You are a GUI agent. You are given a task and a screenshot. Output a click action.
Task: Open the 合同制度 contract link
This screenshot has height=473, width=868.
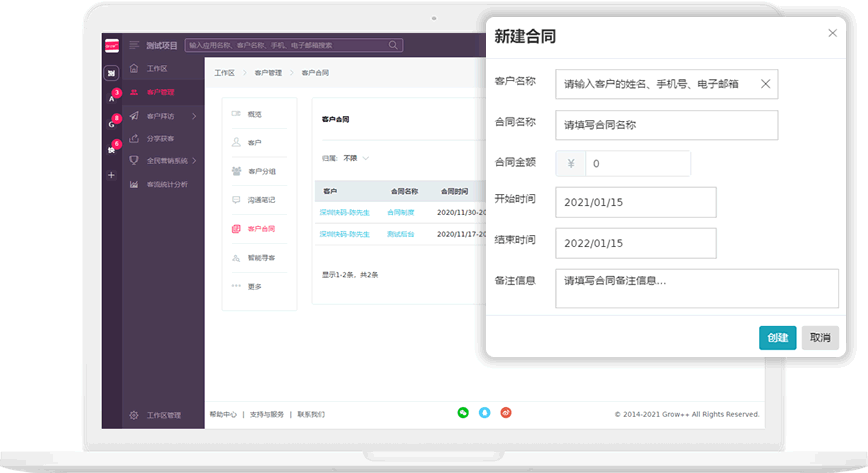[x=401, y=212]
